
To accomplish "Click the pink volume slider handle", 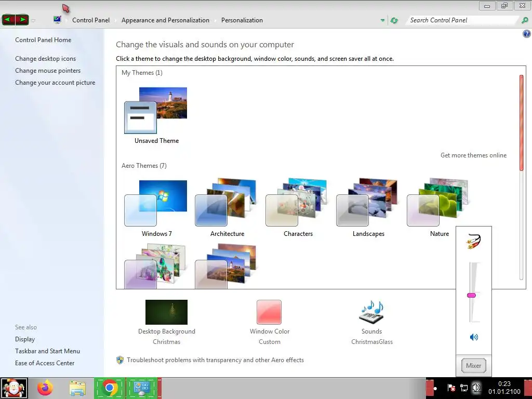I will (x=471, y=295).
